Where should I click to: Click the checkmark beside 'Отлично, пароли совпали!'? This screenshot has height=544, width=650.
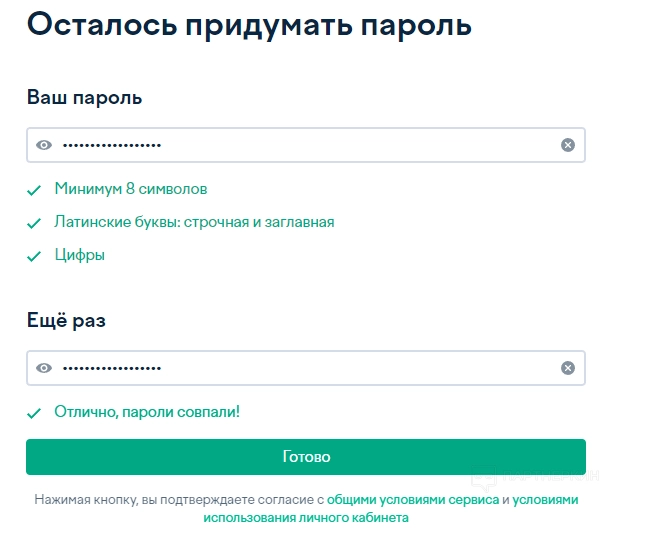pyautogui.click(x=34, y=412)
